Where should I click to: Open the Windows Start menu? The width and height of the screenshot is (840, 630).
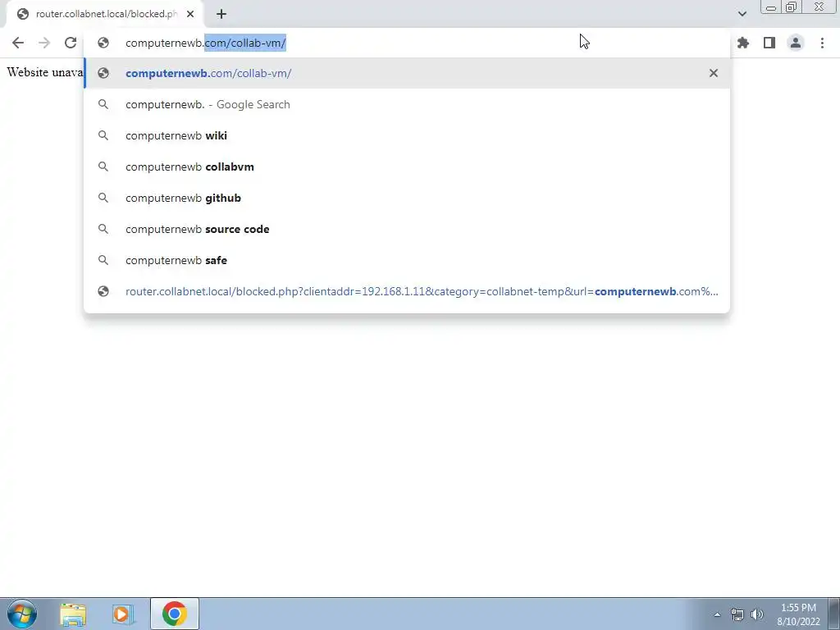pyautogui.click(x=22, y=614)
